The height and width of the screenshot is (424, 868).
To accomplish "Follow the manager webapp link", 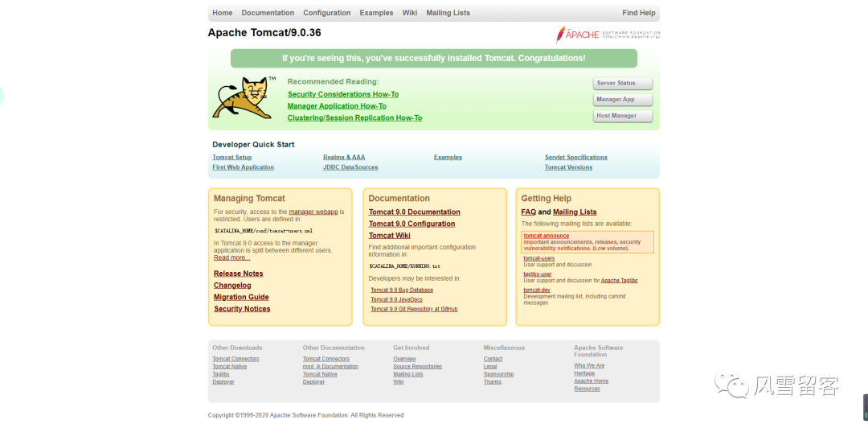I will pos(313,212).
